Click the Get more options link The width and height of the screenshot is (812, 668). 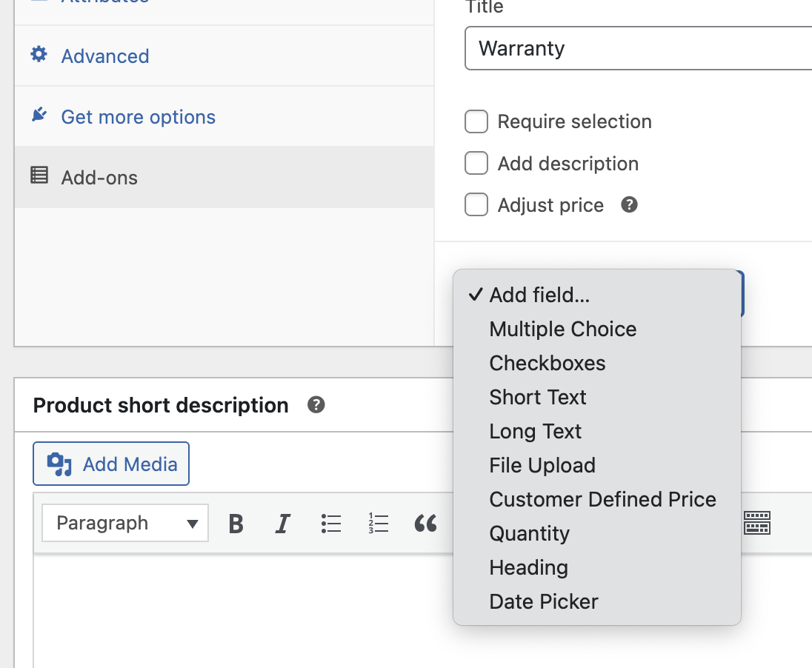tap(138, 117)
